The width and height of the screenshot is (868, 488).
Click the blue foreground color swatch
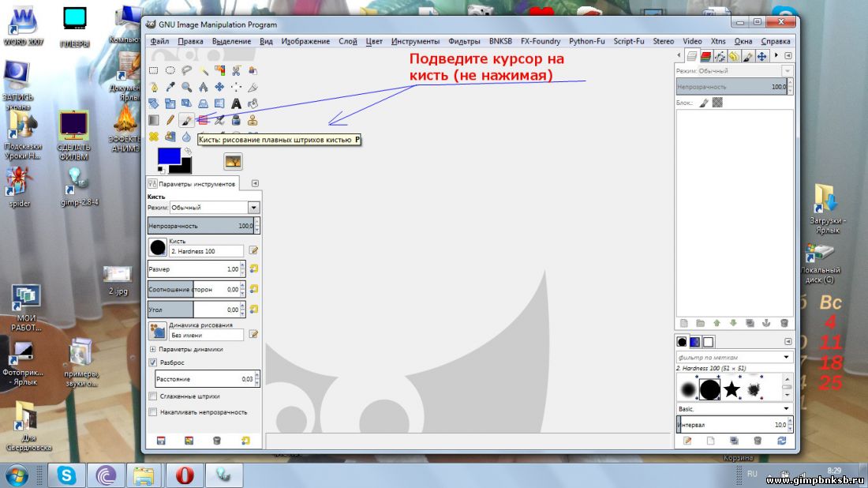169,156
